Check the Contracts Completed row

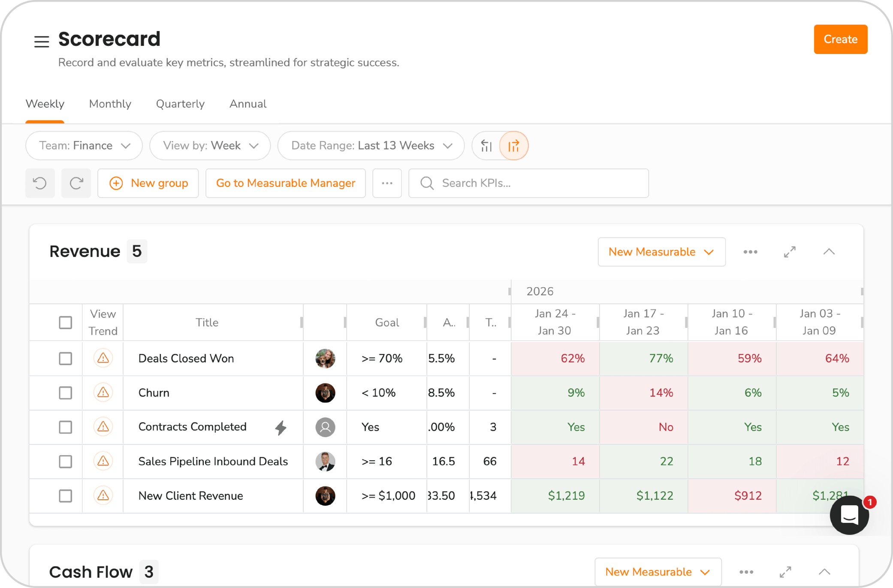click(x=66, y=427)
